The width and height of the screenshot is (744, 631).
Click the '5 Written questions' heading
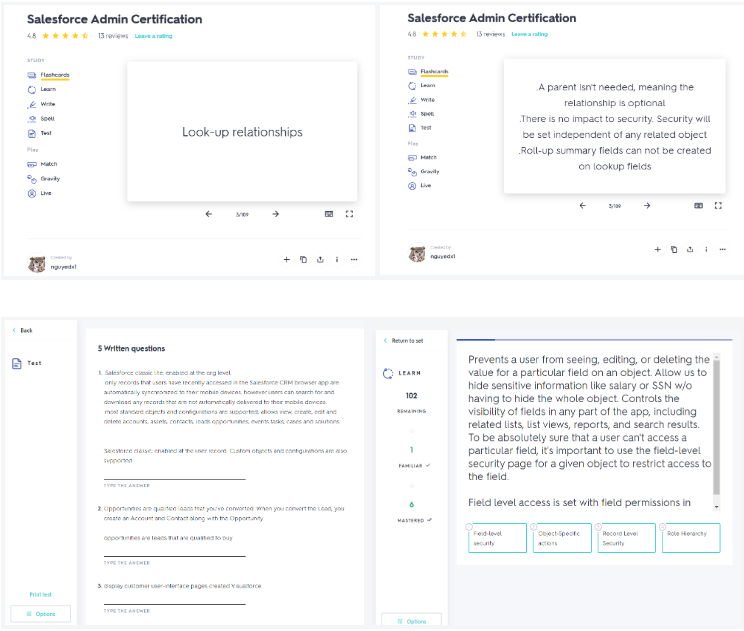click(x=131, y=349)
